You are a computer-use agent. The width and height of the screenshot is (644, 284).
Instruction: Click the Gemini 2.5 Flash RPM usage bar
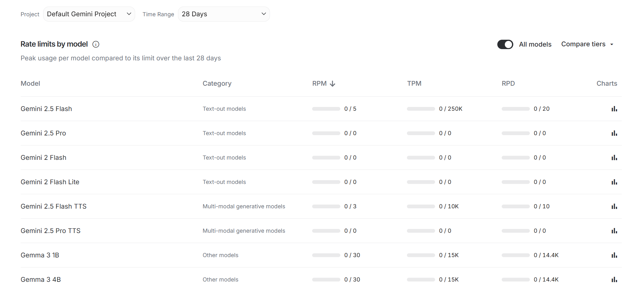point(326,109)
